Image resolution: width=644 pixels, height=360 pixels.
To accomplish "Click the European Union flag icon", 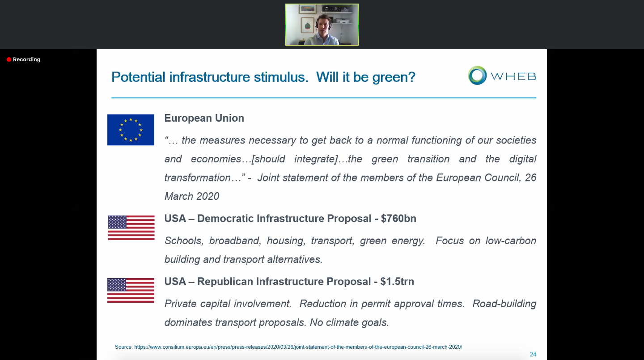I will (131, 130).
